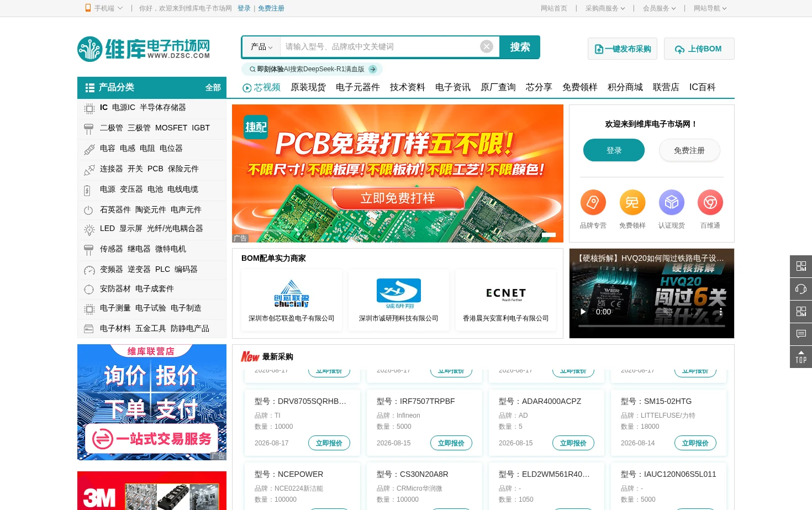
Task: Click the 品牌专营 orange icon
Action: [593, 202]
